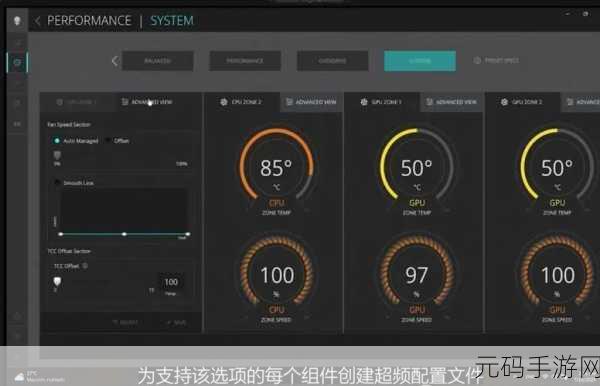The width and height of the screenshot is (600, 386).
Task: Click the left endpoint of fan curve line
Action: point(61,234)
